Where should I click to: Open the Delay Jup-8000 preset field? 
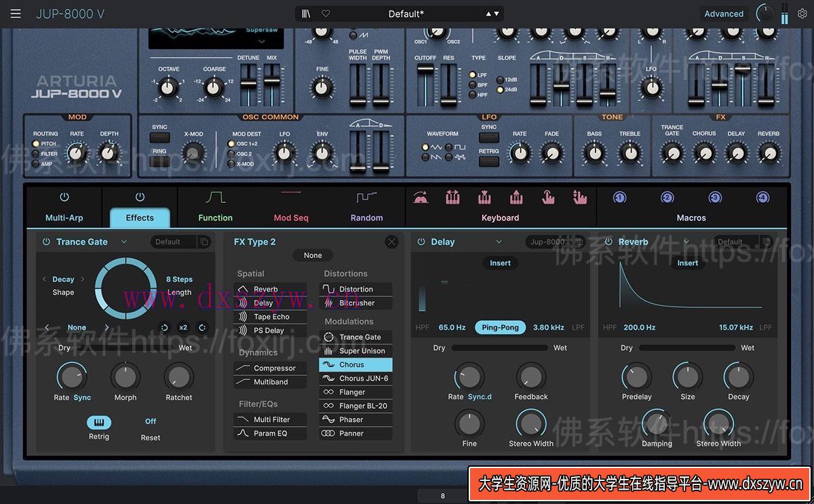tap(549, 241)
